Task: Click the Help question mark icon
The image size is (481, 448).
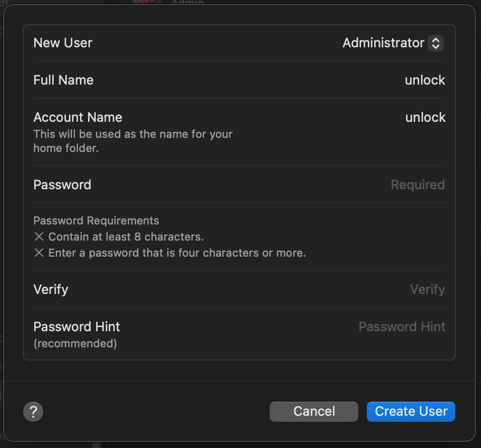Action: [33, 411]
